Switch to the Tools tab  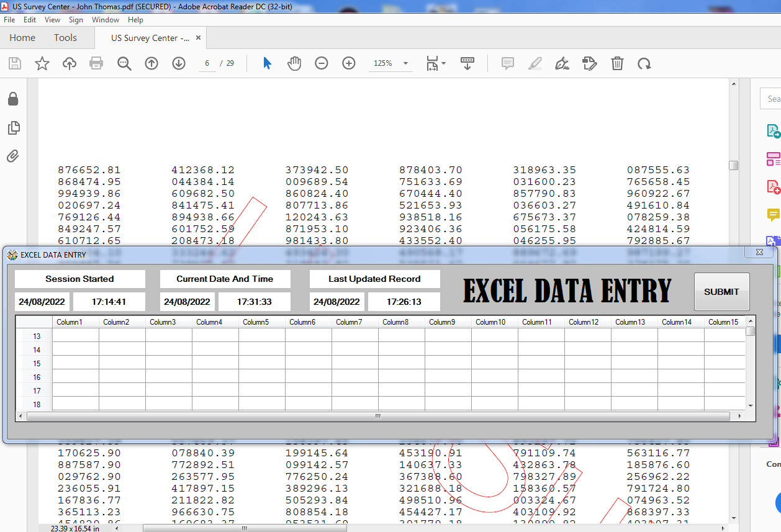[x=65, y=38]
